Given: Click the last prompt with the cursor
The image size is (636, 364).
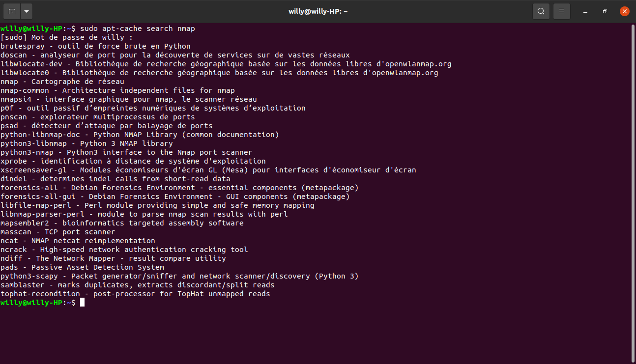Looking at the screenshot, I should coord(43,303).
